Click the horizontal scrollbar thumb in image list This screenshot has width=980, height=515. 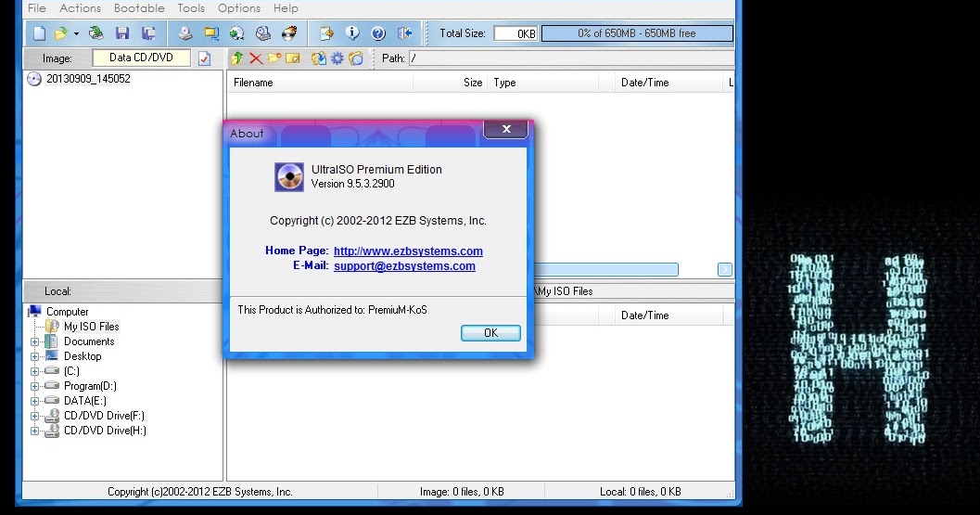606,270
